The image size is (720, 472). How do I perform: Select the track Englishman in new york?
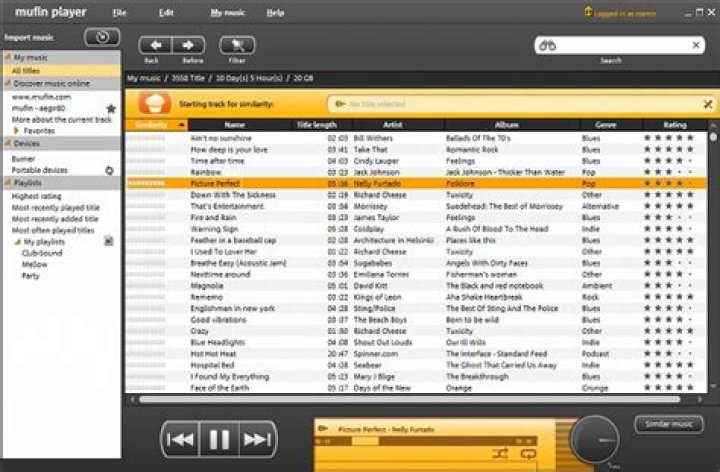click(416, 308)
